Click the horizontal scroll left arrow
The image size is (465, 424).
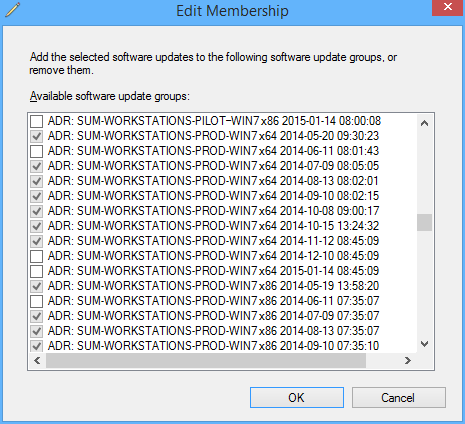37,360
